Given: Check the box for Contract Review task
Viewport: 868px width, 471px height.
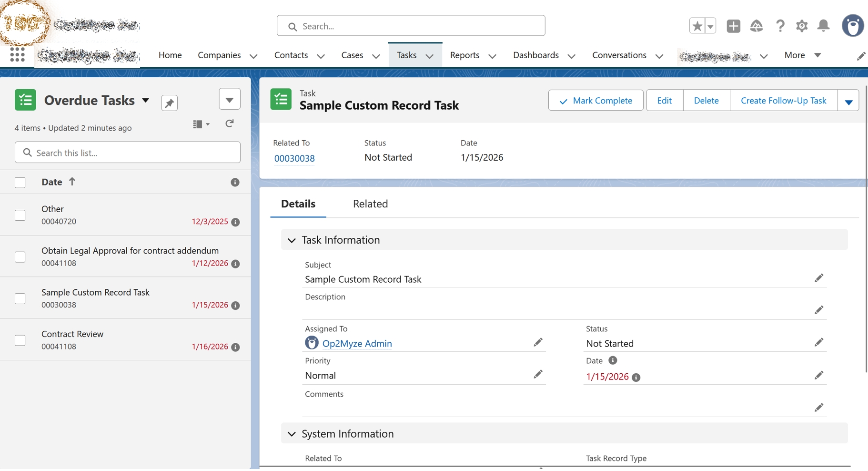Looking at the screenshot, I should point(20,340).
